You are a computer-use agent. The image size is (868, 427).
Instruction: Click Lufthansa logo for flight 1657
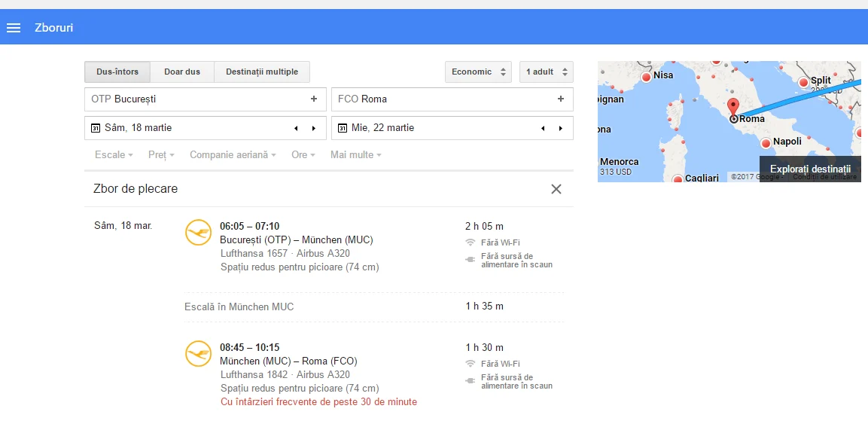tap(198, 233)
